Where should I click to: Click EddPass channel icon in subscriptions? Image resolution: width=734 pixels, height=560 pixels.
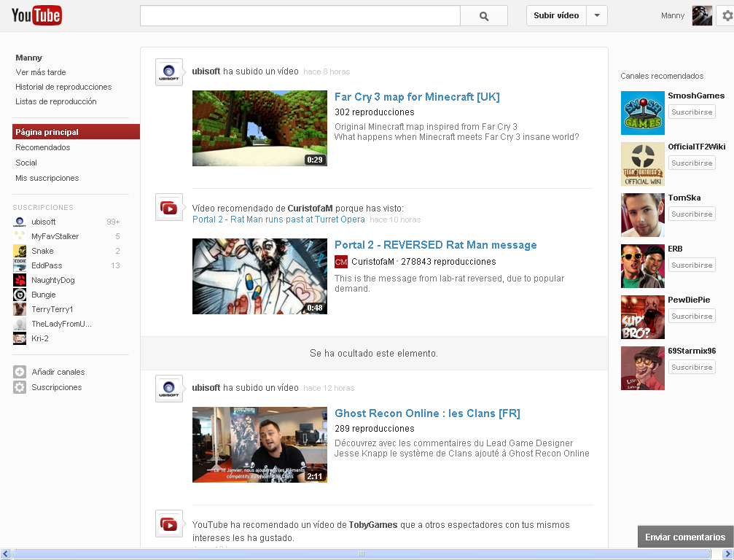[x=20, y=265]
